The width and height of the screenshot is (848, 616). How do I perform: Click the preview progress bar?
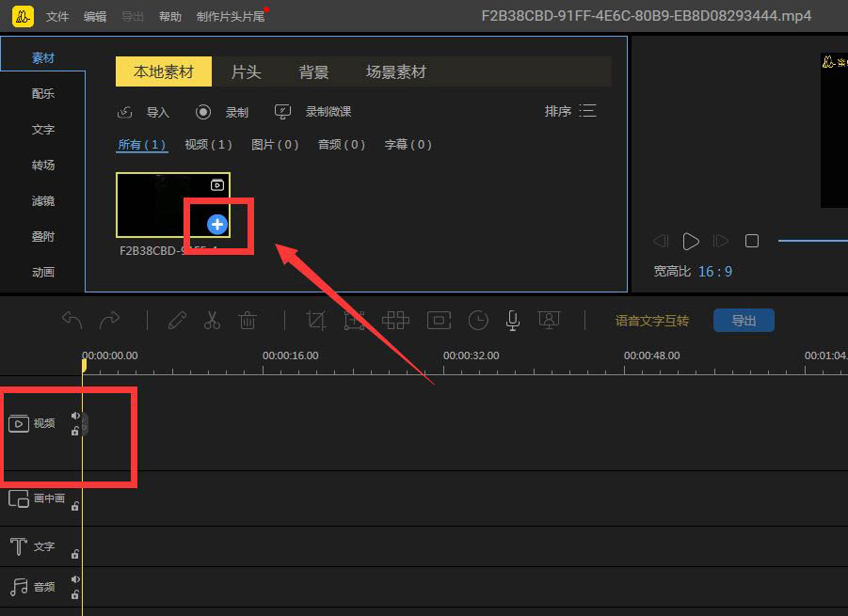pyautogui.click(x=813, y=241)
